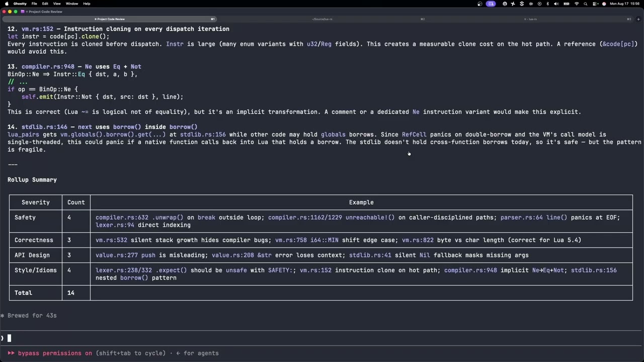Open a new terminal tab with plus button
This screenshot has height=362, width=644.
pyautogui.click(x=638, y=19)
